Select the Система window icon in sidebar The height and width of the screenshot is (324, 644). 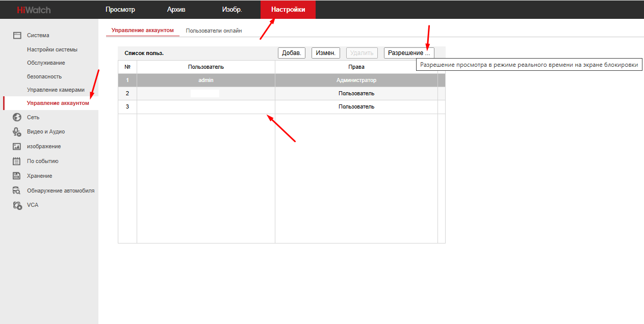pyautogui.click(x=17, y=36)
